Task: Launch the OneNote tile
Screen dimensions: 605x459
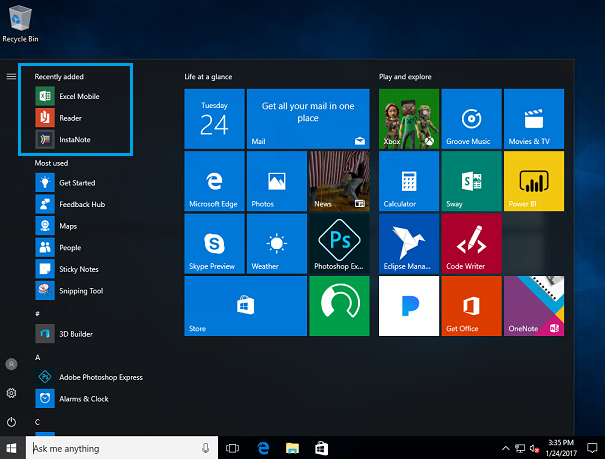Action: pos(534,306)
